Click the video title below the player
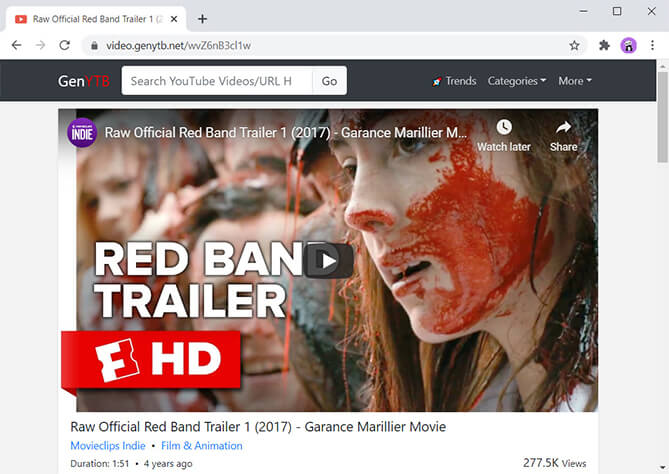This screenshot has width=669, height=474. [x=258, y=427]
